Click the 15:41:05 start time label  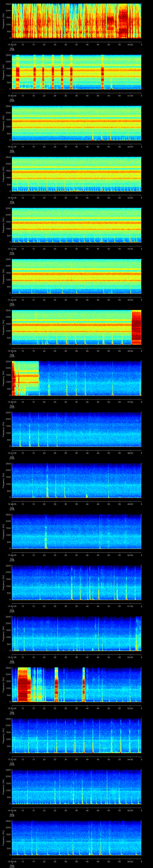[12, 147]
